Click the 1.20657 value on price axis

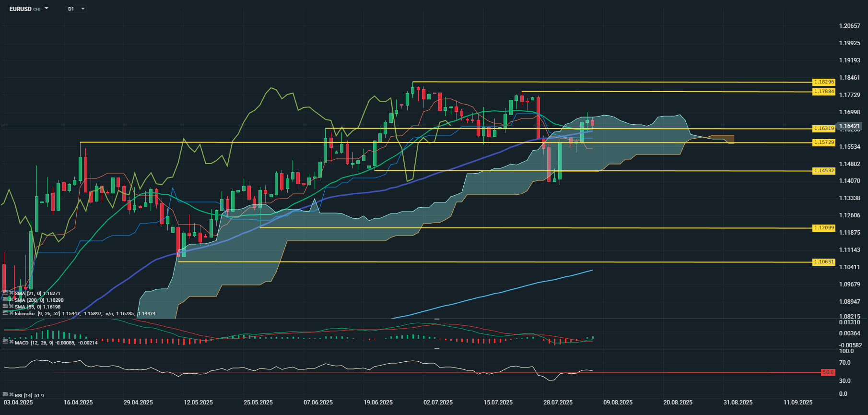[x=849, y=26]
